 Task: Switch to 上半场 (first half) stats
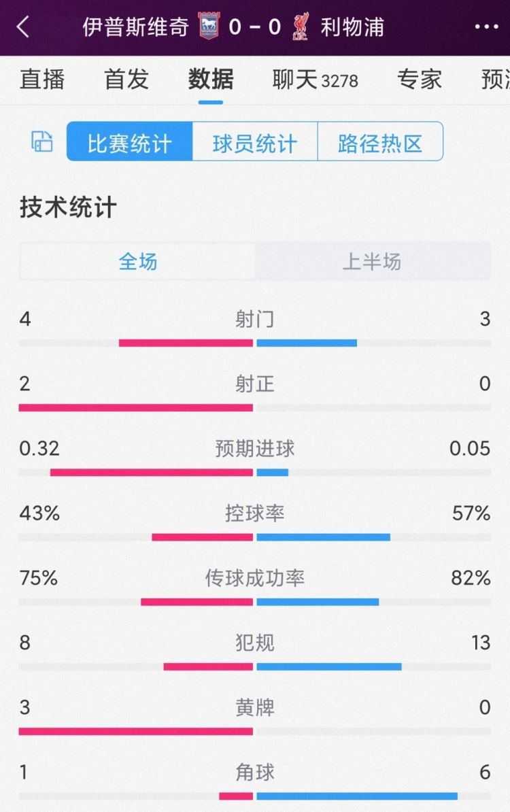pyautogui.click(x=371, y=261)
